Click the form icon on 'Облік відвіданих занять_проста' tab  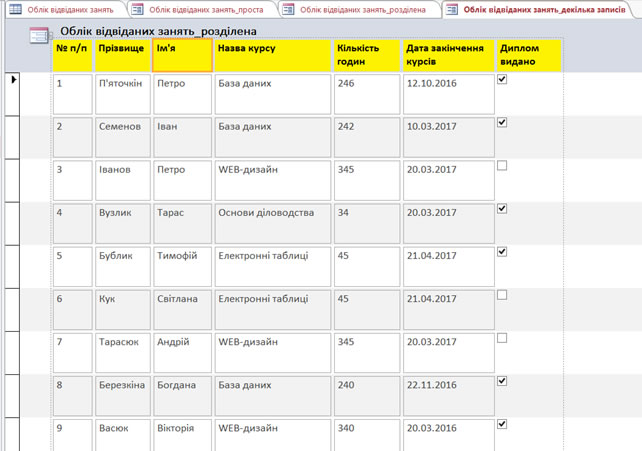point(138,9)
